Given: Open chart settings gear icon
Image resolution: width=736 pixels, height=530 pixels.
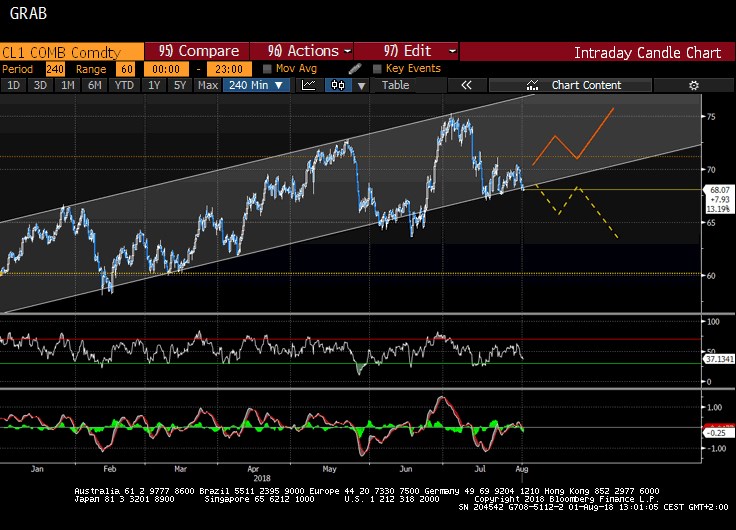Looking at the screenshot, I should pyautogui.click(x=715, y=85).
